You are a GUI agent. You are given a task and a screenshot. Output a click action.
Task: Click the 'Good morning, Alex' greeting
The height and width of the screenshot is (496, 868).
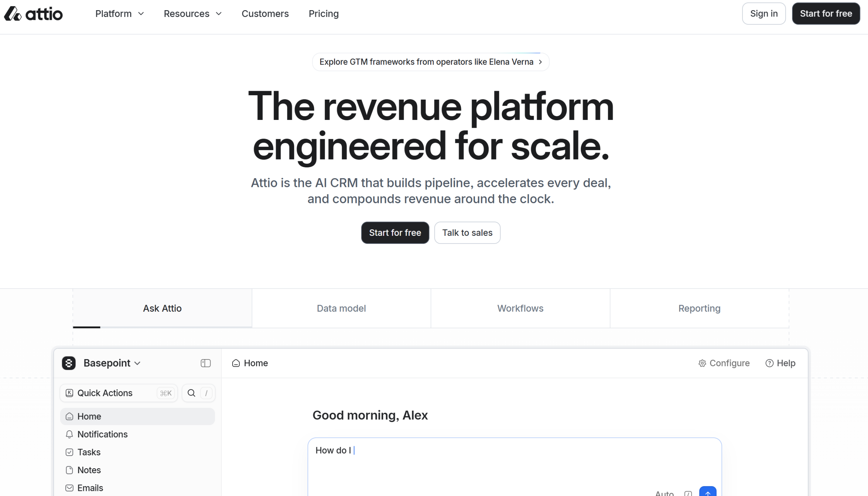click(x=370, y=415)
